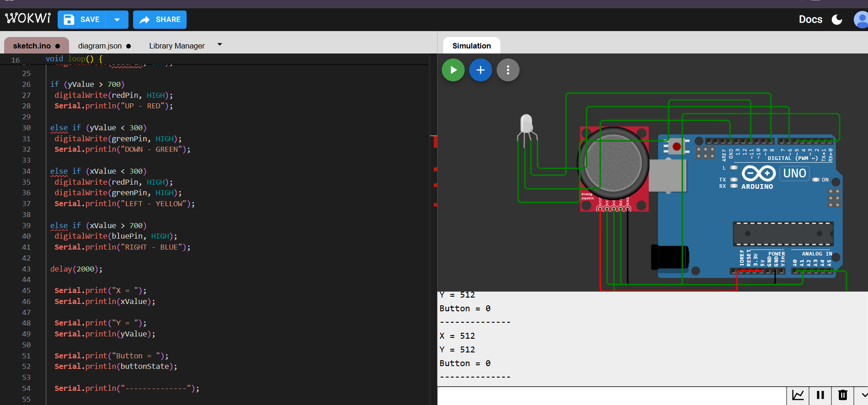Clear serial monitor output with trash icon
This screenshot has width=868, height=405.
coord(842,395)
